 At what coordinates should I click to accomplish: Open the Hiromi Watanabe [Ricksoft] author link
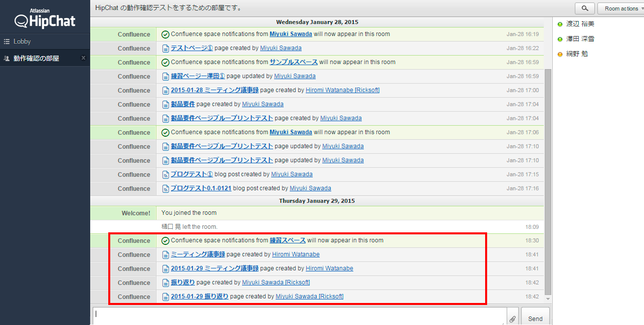pos(343,90)
